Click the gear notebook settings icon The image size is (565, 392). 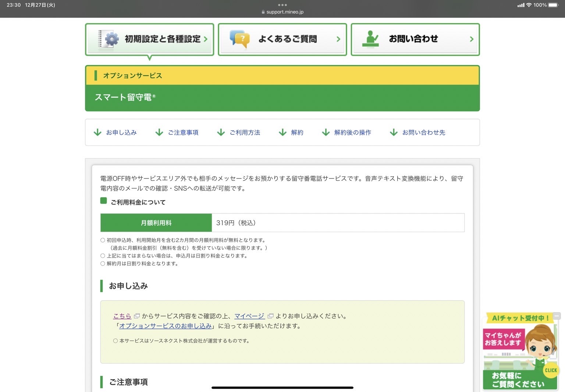[108, 39]
